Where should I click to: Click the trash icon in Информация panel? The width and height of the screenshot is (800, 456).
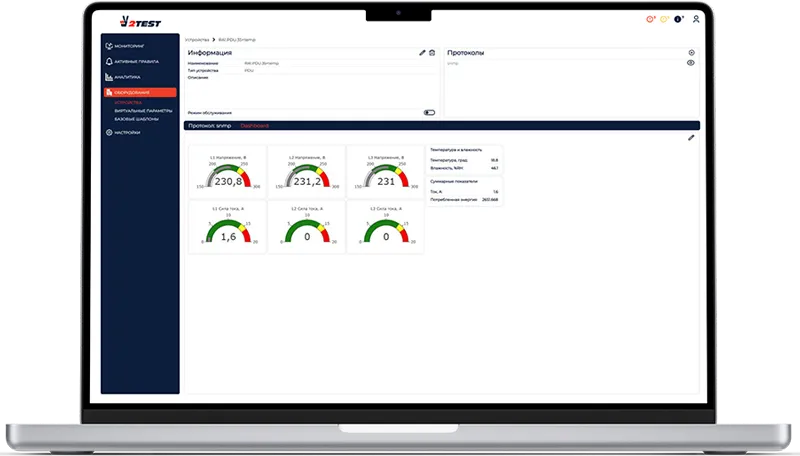[432, 52]
